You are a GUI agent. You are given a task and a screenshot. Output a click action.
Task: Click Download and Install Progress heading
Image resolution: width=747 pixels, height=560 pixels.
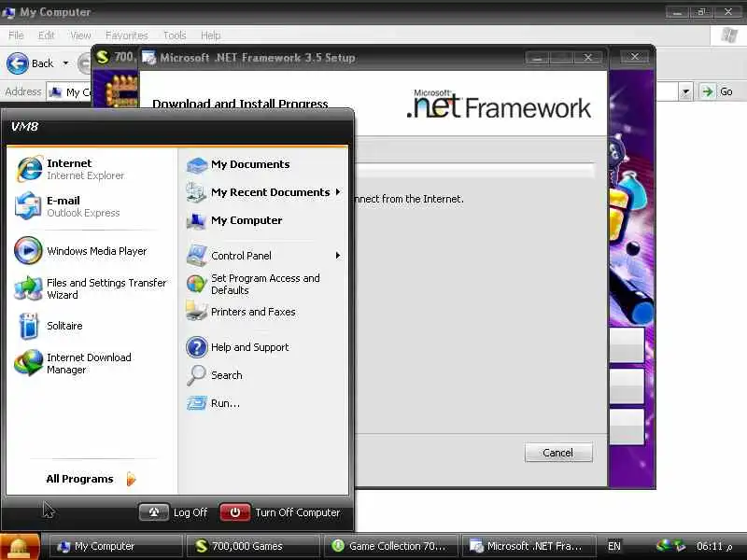(240, 104)
